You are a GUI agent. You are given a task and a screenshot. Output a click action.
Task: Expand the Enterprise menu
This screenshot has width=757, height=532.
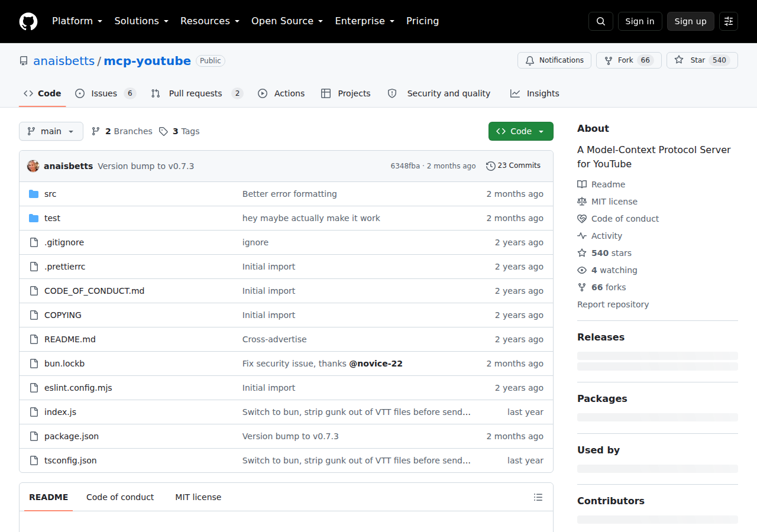364,21
